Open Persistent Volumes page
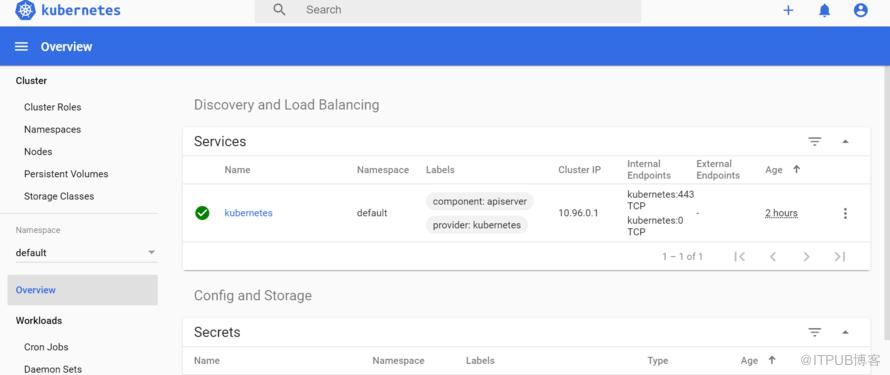The height and width of the screenshot is (375, 890). 66,174
